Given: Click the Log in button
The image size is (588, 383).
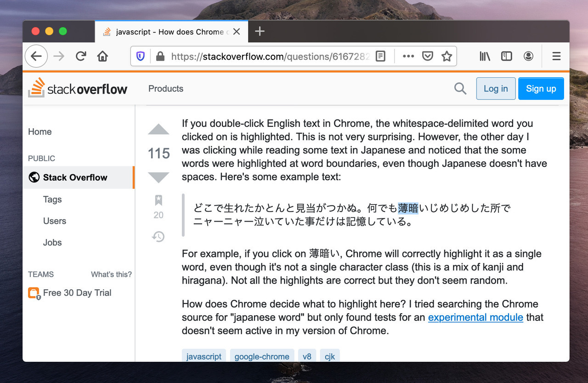Looking at the screenshot, I should point(496,89).
